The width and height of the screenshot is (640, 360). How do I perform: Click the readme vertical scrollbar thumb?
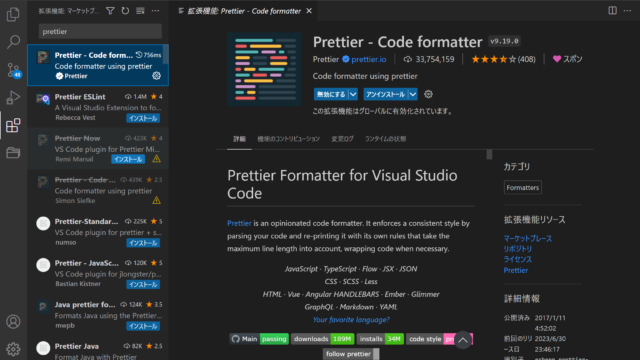coord(489,155)
